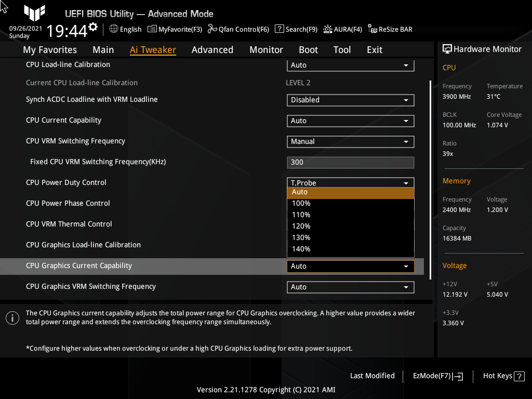532x399 pixels.
Task: Open the Boot menu
Action: [308, 49]
